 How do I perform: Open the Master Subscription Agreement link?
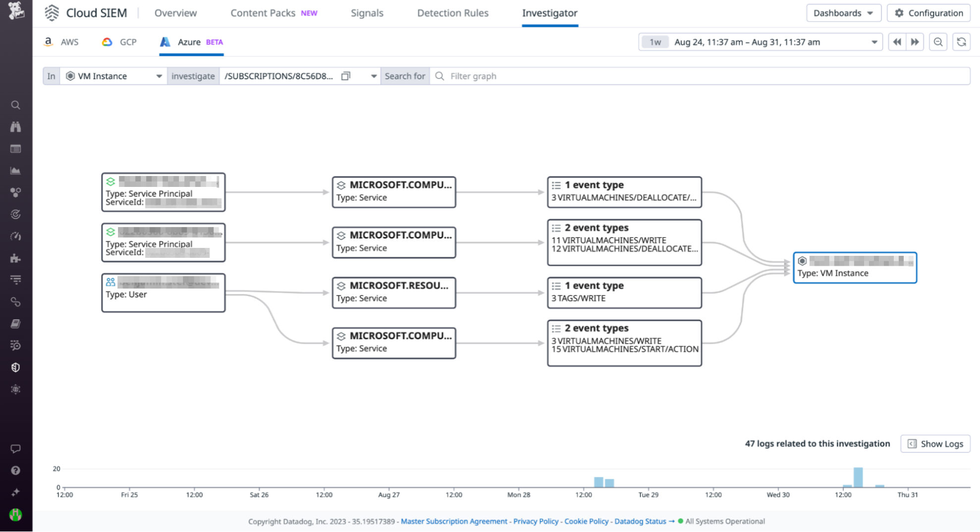[454, 521]
